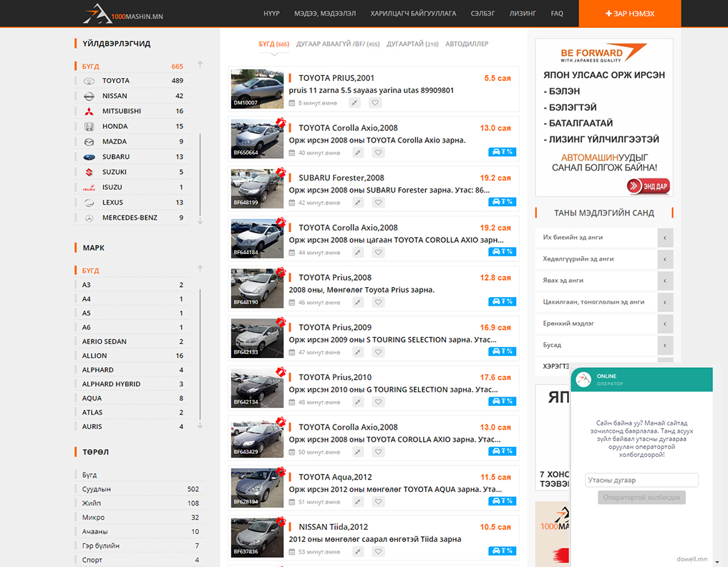Open 'НҮҮР' in top navigation

pos(271,14)
